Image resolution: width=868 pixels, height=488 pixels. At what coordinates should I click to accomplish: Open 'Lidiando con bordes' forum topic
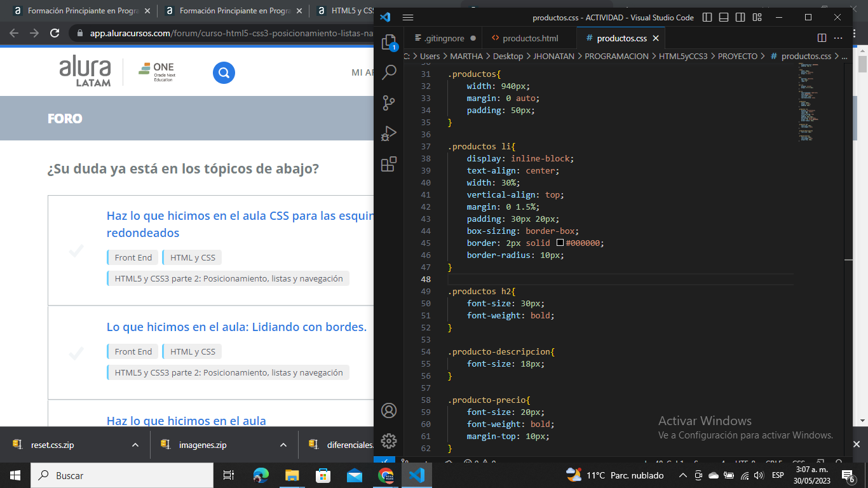point(236,327)
